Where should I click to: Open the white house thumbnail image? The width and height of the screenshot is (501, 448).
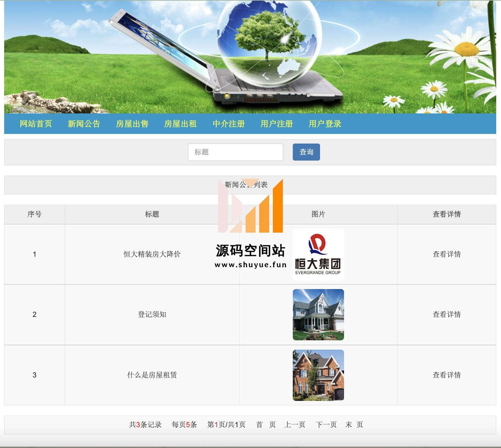tap(318, 315)
